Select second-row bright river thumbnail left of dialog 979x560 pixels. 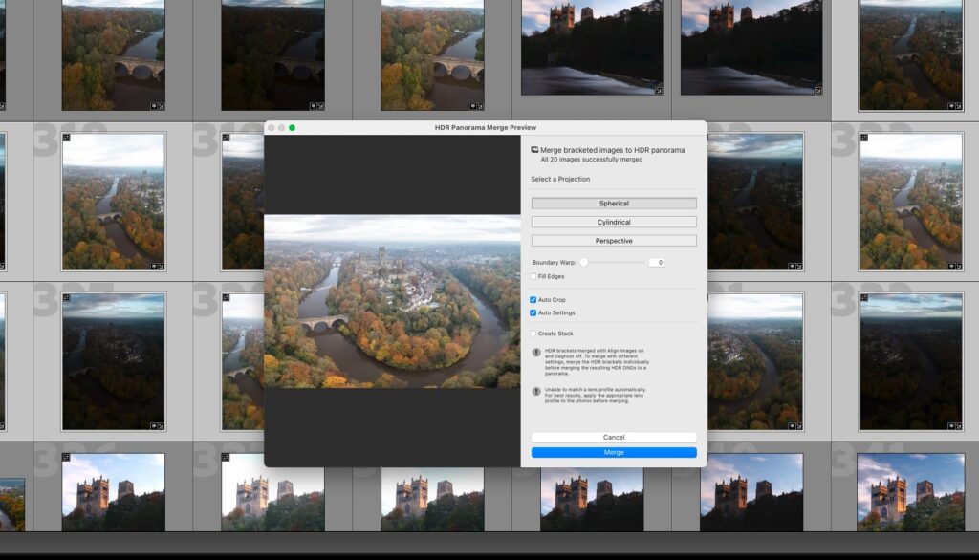pyautogui.click(x=114, y=202)
